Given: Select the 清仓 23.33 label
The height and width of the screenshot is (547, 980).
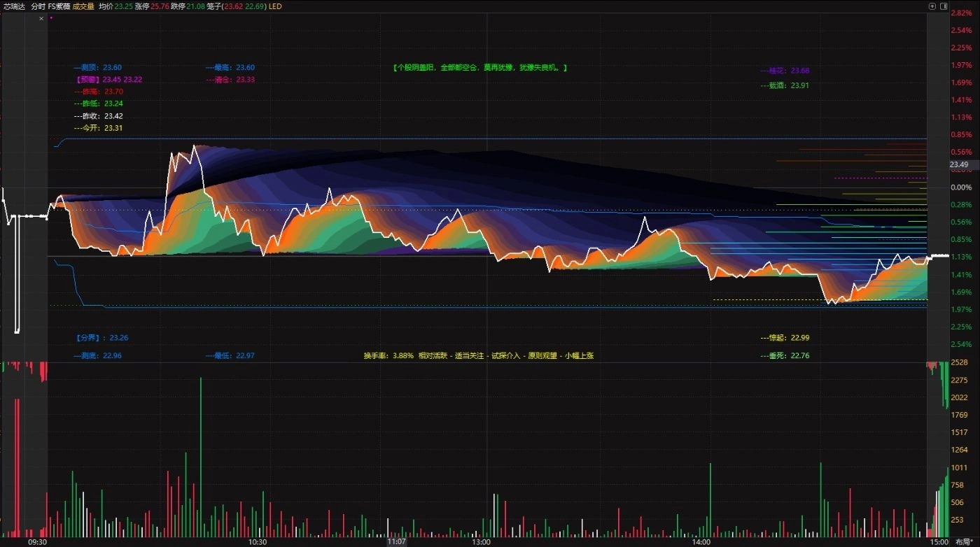Looking at the screenshot, I should (x=230, y=80).
